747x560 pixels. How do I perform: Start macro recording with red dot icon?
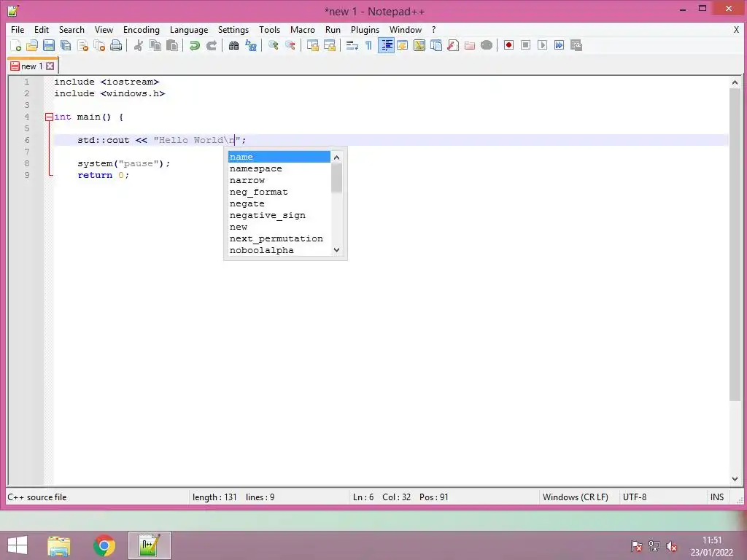pyautogui.click(x=508, y=45)
